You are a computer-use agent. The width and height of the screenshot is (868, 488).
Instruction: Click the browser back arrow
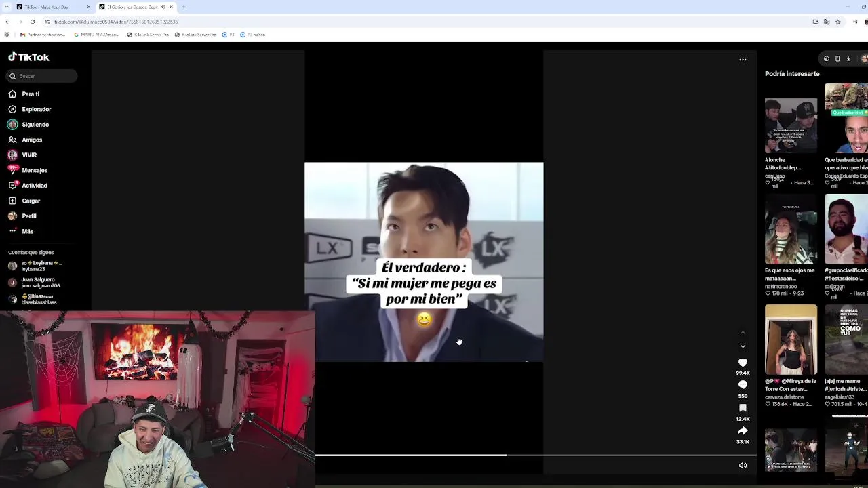click(7, 22)
